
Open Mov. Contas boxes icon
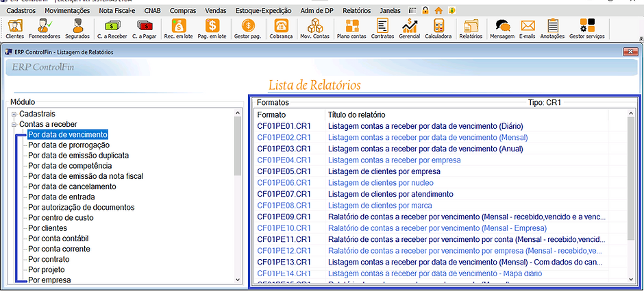pyautogui.click(x=315, y=29)
